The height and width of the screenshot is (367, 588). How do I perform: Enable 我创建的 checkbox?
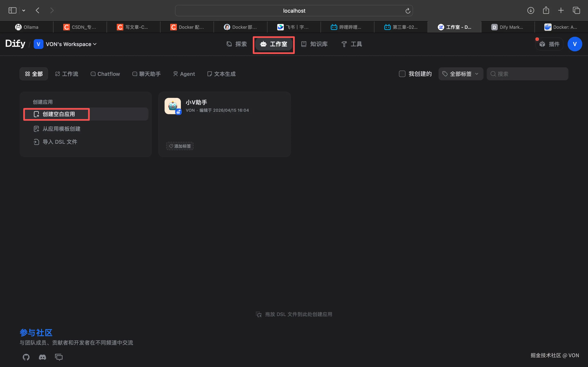(402, 74)
